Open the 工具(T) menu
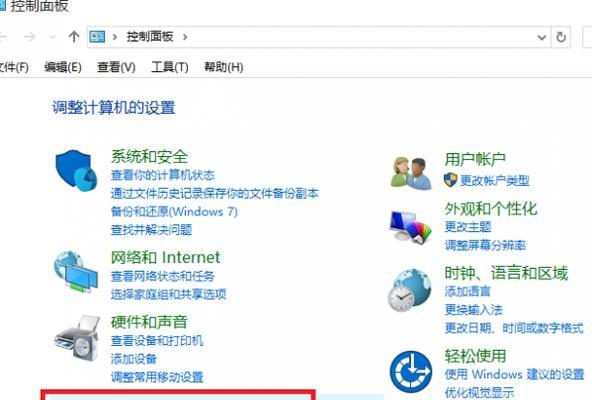 pyautogui.click(x=170, y=67)
